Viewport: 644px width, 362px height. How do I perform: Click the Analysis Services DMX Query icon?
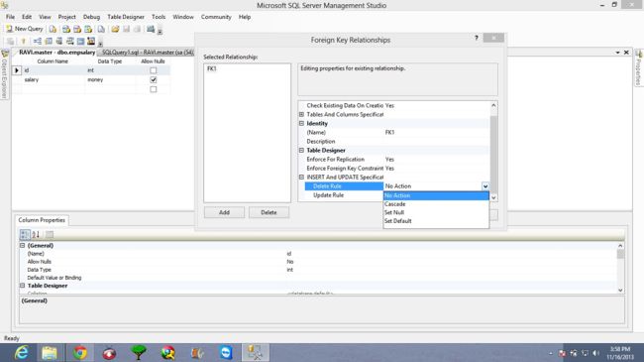(x=77, y=29)
